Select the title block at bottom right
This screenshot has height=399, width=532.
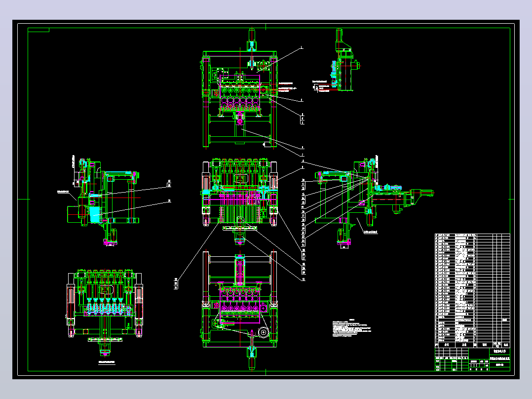pyautogui.click(x=472, y=359)
